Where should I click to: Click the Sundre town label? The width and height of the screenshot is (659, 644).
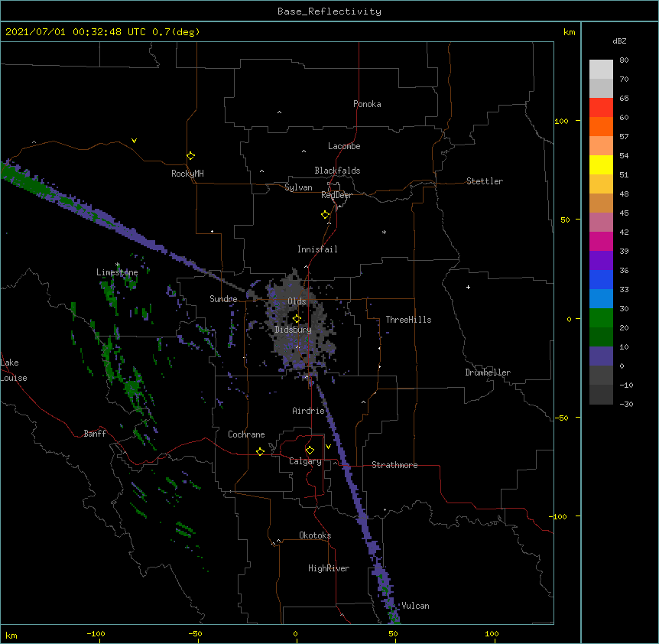click(x=223, y=299)
